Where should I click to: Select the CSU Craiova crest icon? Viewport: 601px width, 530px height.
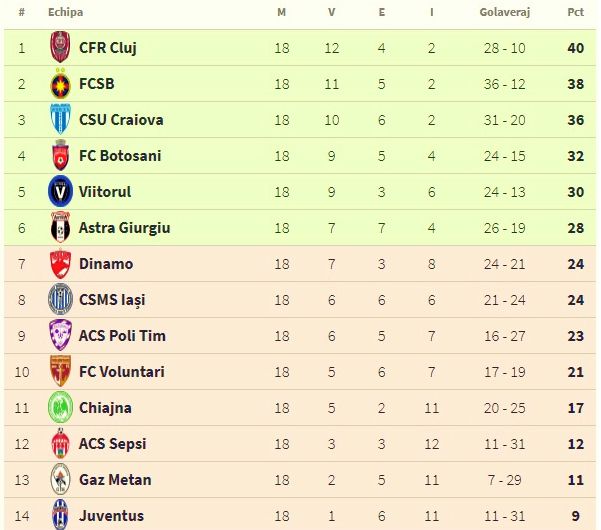point(60,120)
